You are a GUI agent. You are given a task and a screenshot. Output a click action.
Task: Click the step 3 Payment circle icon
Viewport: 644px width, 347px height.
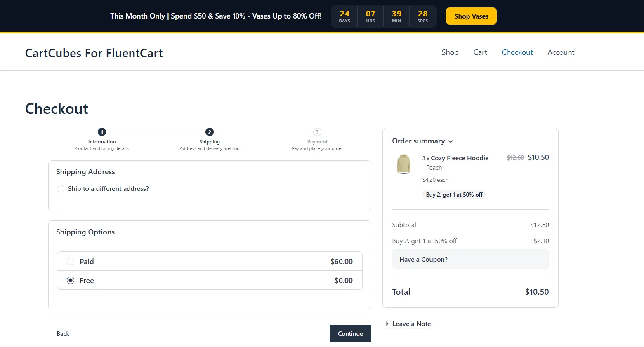[x=317, y=132]
